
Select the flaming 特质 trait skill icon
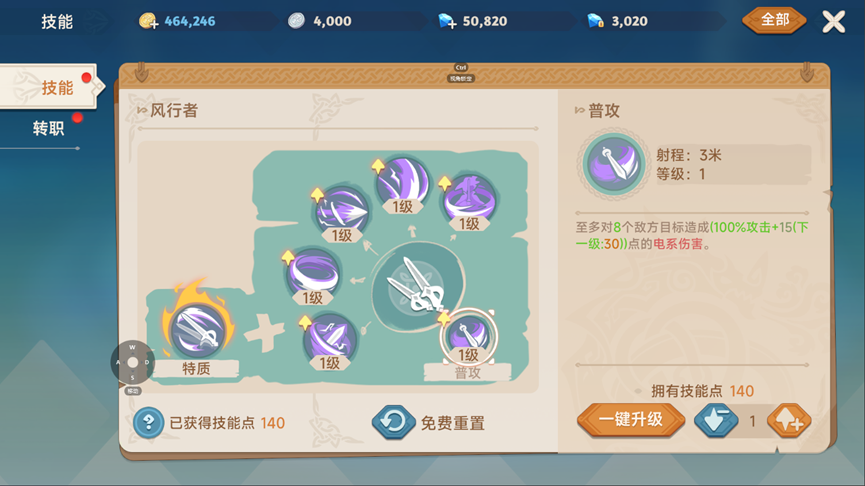point(197,330)
